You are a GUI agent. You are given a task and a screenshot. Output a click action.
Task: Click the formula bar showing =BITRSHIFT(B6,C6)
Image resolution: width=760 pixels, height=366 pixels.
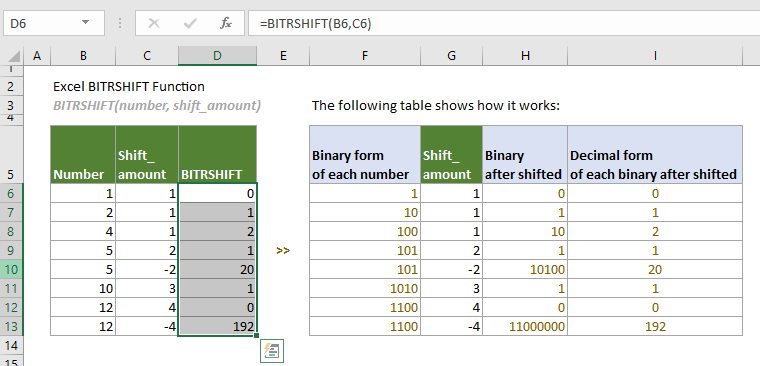pos(504,23)
